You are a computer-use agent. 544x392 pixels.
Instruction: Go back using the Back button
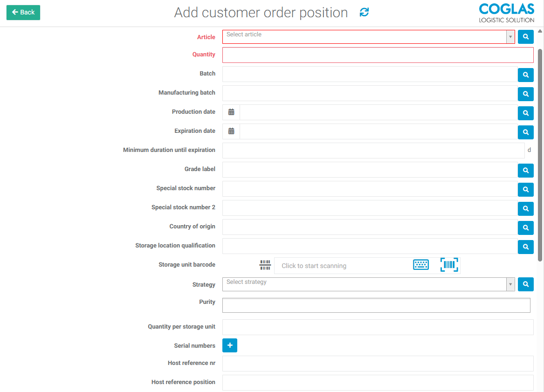23,13
